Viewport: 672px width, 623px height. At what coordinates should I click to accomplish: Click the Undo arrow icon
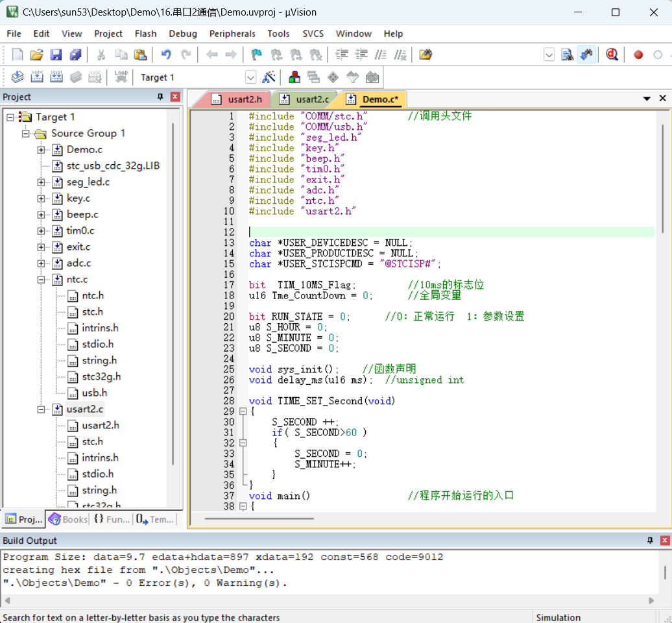(x=166, y=55)
